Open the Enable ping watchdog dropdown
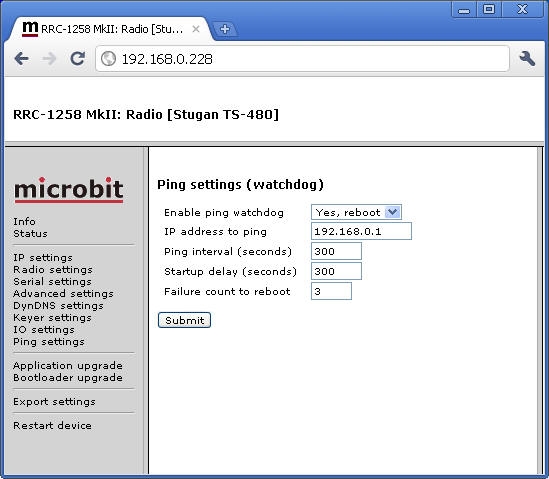Screen dimensions: 549x479 pyautogui.click(x=356, y=212)
